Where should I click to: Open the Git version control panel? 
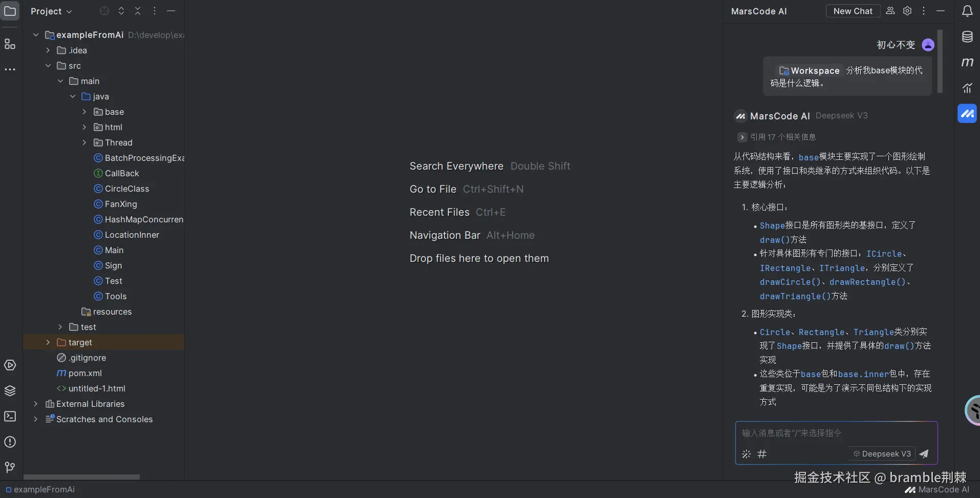point(10,467)
